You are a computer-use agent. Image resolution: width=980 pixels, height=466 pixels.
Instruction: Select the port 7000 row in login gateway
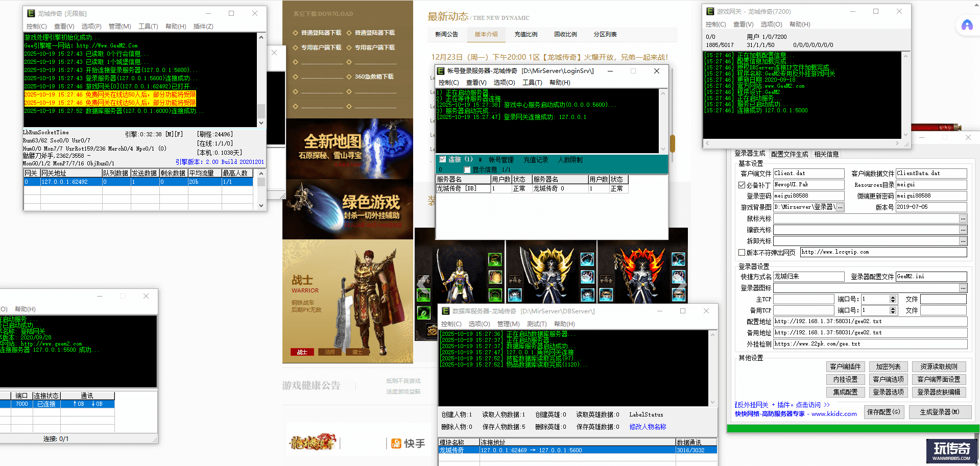click(x=57, y=404)
